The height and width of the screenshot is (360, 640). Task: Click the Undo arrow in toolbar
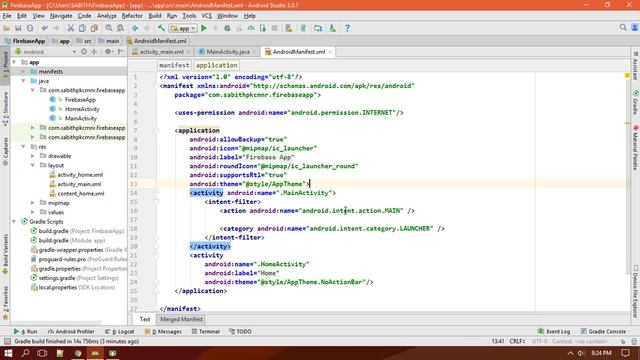tap(44, 28)
